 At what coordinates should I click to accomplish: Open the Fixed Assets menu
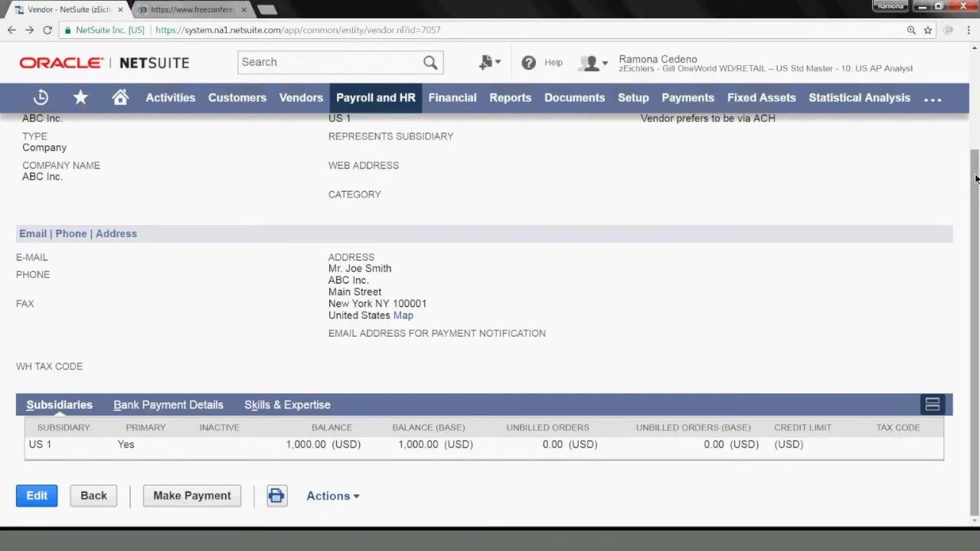pos(762,98)
